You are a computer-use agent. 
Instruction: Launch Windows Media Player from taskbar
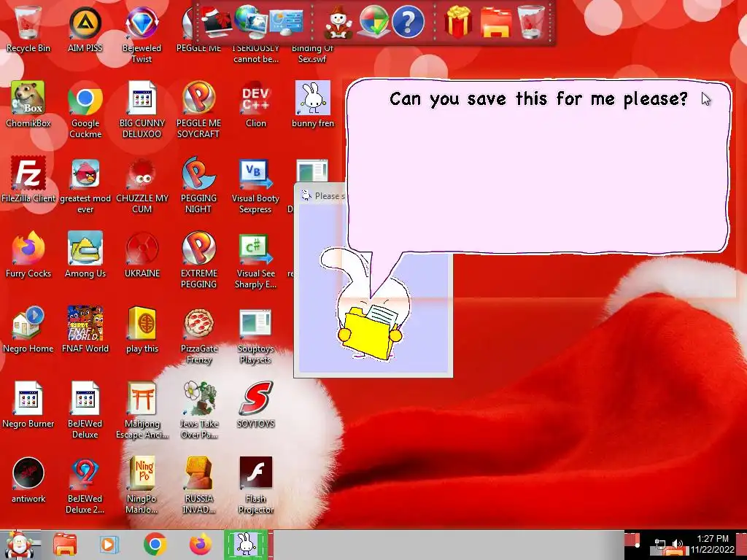click(109, 544)
